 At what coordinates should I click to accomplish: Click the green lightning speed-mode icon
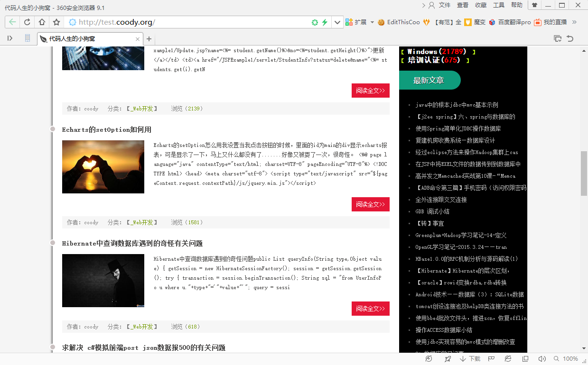[325, 22]
